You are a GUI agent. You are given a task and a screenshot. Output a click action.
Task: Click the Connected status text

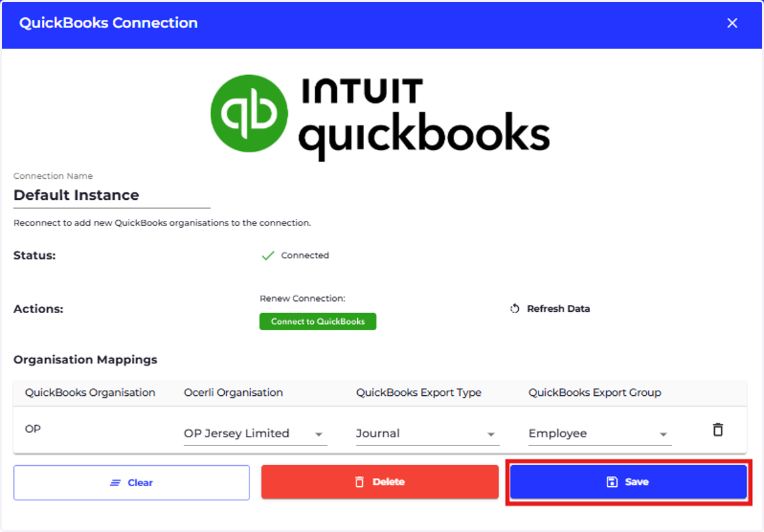305,255
